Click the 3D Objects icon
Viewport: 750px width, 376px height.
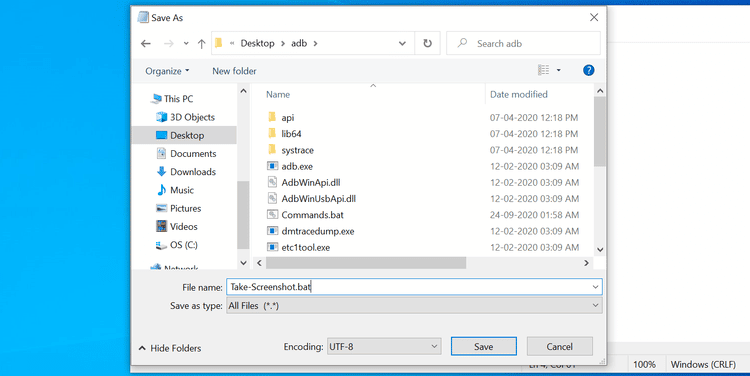(x=162, y=117)
